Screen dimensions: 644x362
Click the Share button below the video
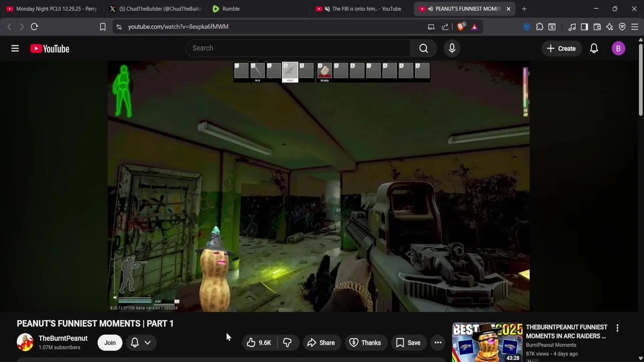(321, 342)
